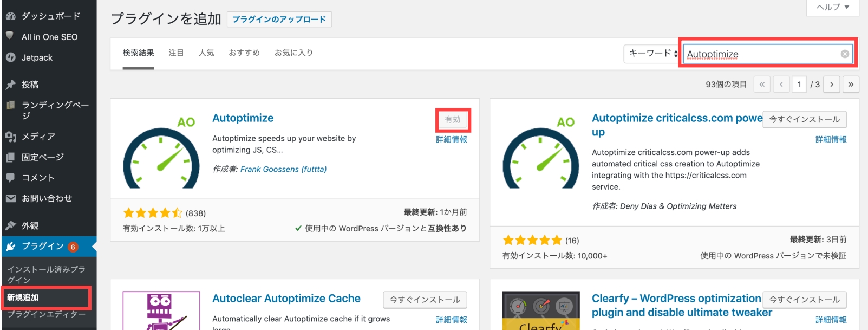Image resolution: width=868 pixels, height=330 pixels.
Task: Click the コメント speech bubble icon
Action: coord(10,178)
